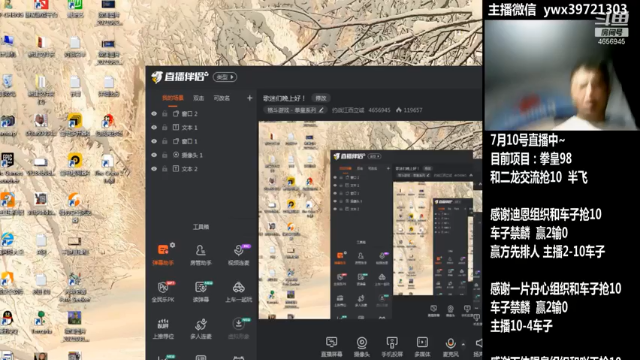640x360 pixels.
Task: Open 弹幕助手 gear settings
Action: tap(173, 245)
